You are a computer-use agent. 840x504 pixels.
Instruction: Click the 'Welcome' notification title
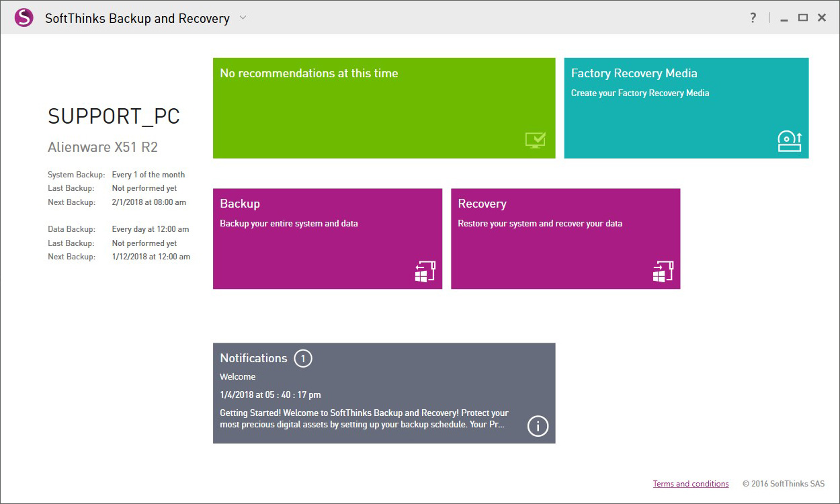click(x=238, y=377)
